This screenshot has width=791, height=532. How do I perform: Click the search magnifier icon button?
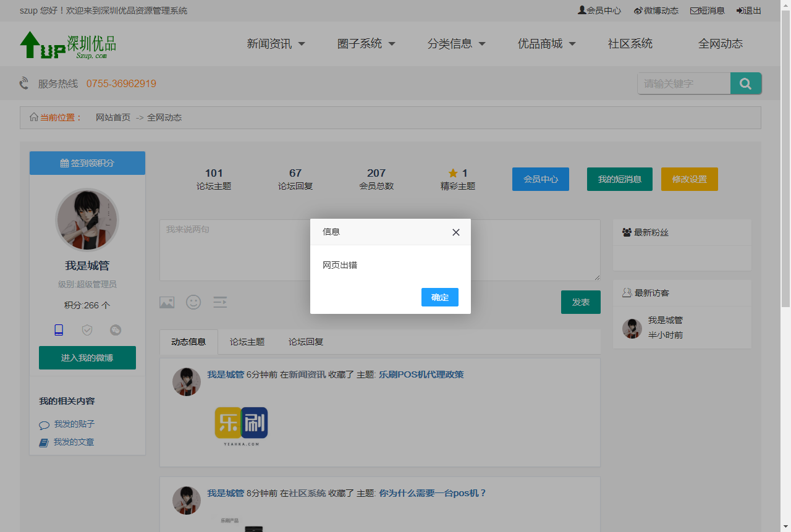pyautogui.click(x=745, y=83)
